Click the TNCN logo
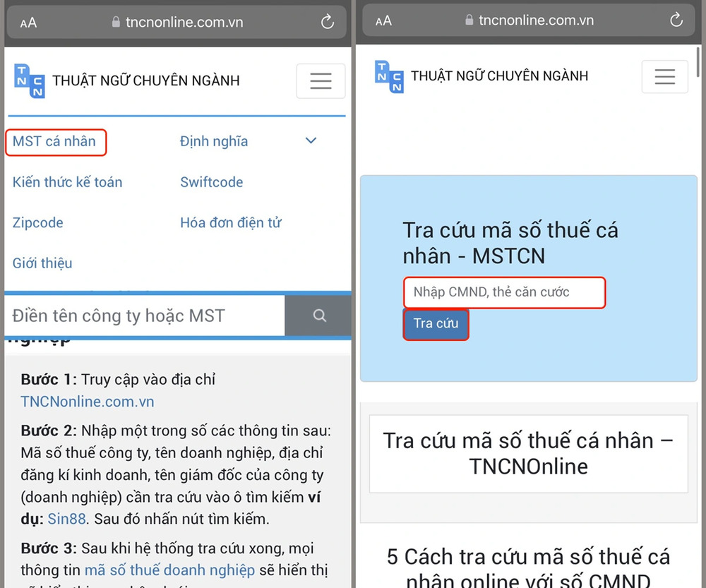 tap(29, 80)
